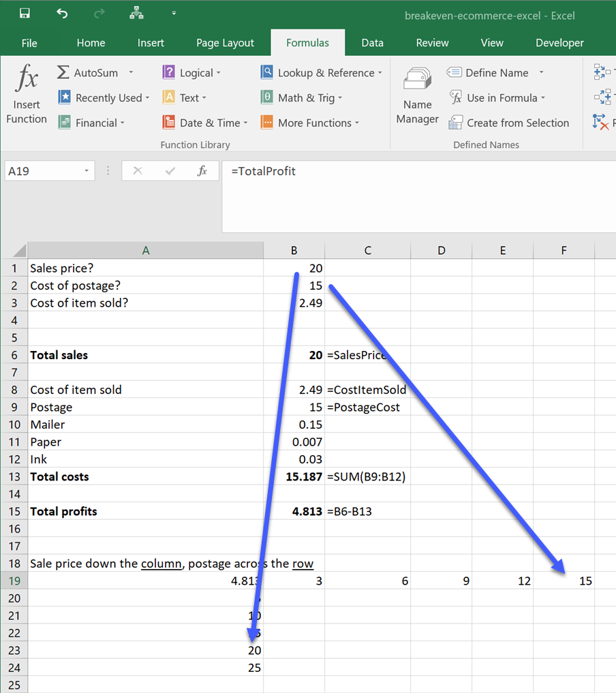Open the Name Manager
The width and height of the screenshot is (616, 693).
pyautogui.click(x=417, y=94)
